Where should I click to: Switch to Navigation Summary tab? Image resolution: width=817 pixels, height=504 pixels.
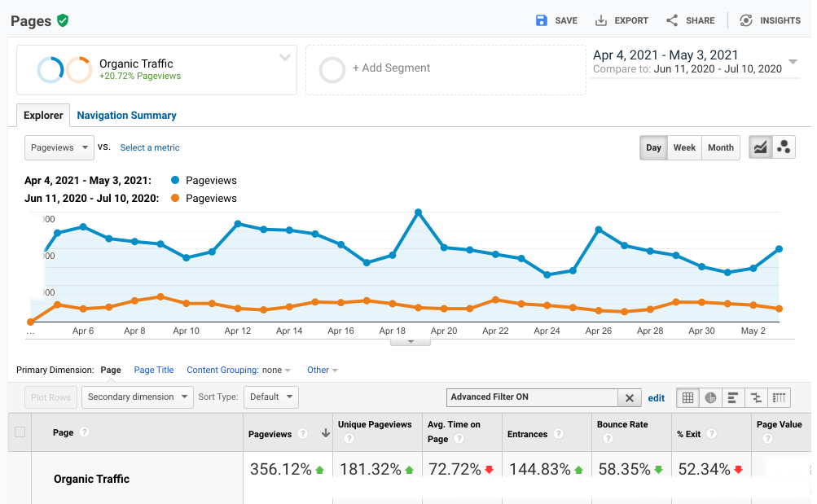click(x=126, y=116)
